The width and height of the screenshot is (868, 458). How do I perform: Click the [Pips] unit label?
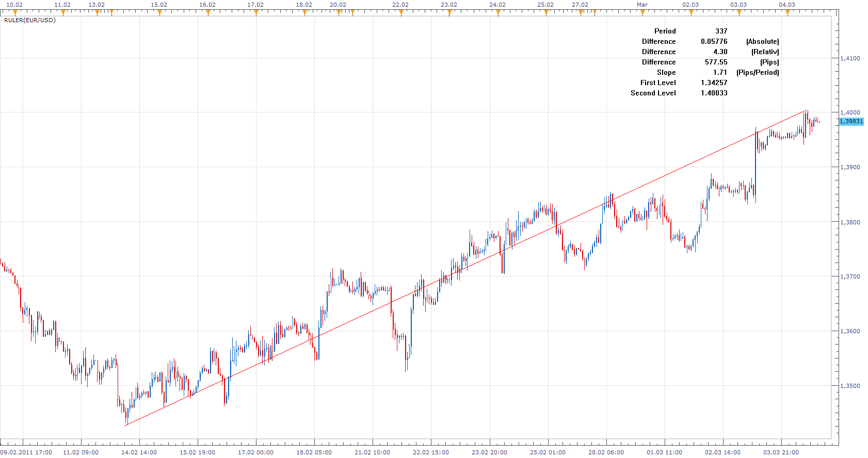click(769, 62)
